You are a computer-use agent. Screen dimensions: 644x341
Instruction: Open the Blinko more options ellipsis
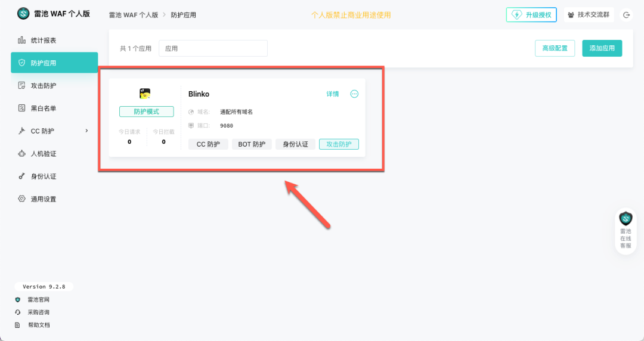[354, 94]
